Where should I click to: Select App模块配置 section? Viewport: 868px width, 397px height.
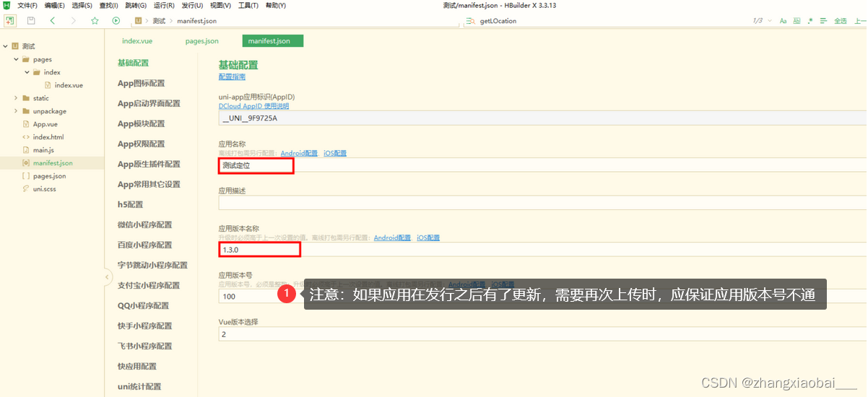142,123
